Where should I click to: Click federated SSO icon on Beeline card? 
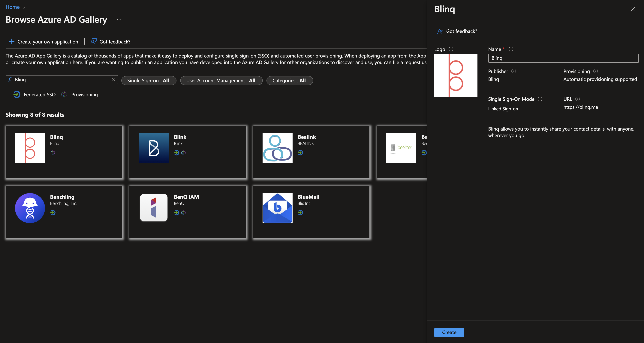pyautogui.click(x=424, y=153)
